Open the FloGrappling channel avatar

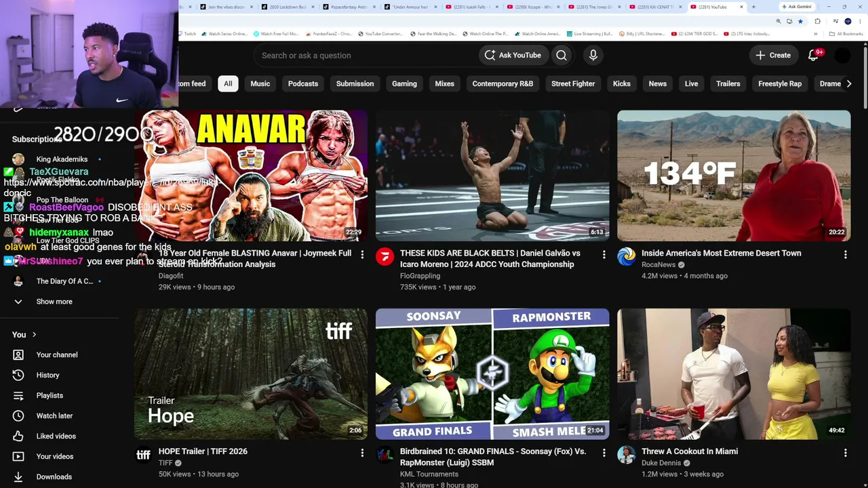click(x=384, y=256)
